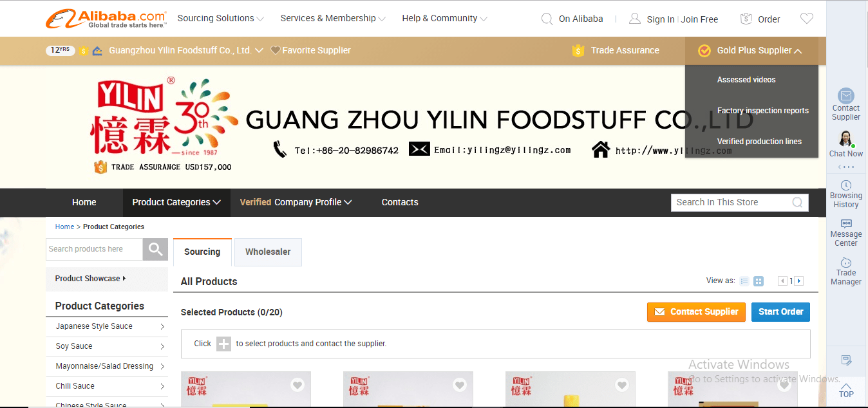Screen dimensions: 868x408
Task: Focus the Search products here field
Action: pos(94,249)
